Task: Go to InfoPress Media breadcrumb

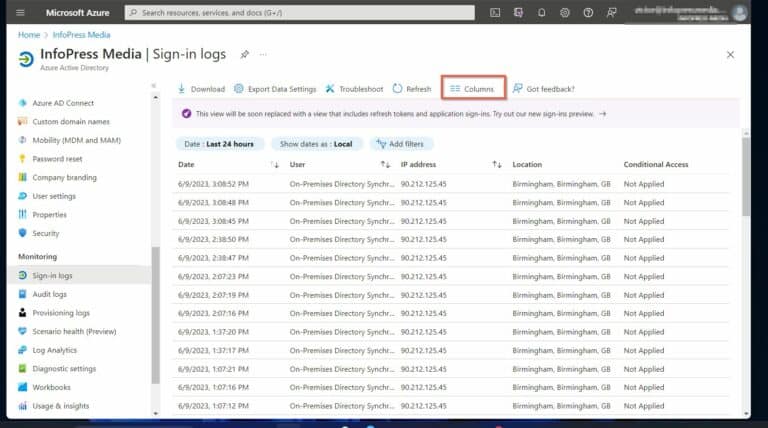Action: [81, 35]
